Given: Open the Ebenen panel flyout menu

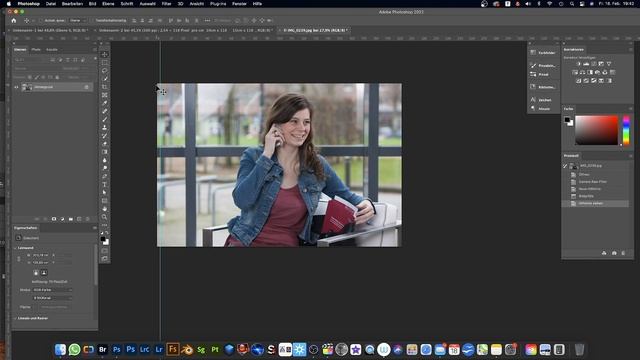Looking at the screenshot, I should coord(95,49).
